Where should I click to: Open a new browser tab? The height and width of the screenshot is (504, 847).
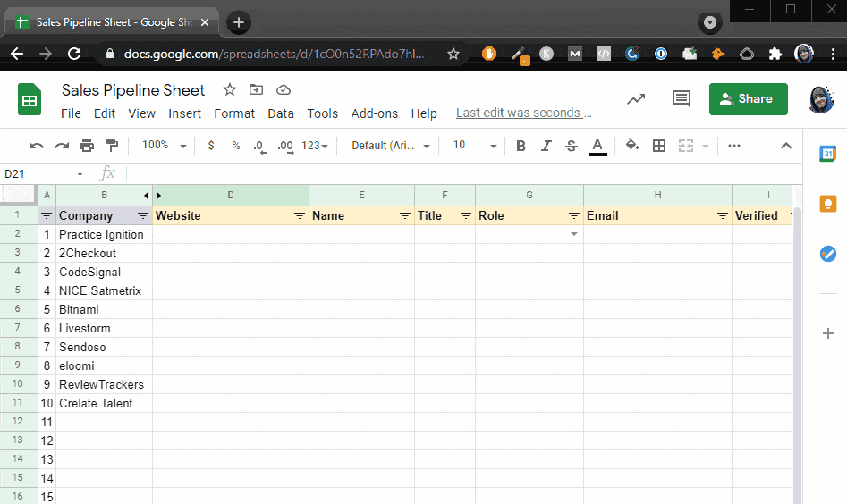pyautogui.click(x=238, y=22)
